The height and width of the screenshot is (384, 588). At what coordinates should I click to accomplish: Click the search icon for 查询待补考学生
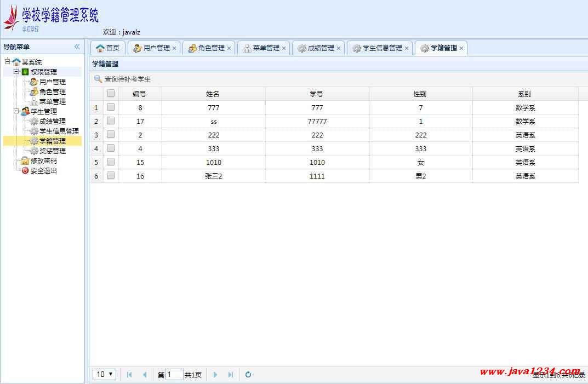(98, 79)
